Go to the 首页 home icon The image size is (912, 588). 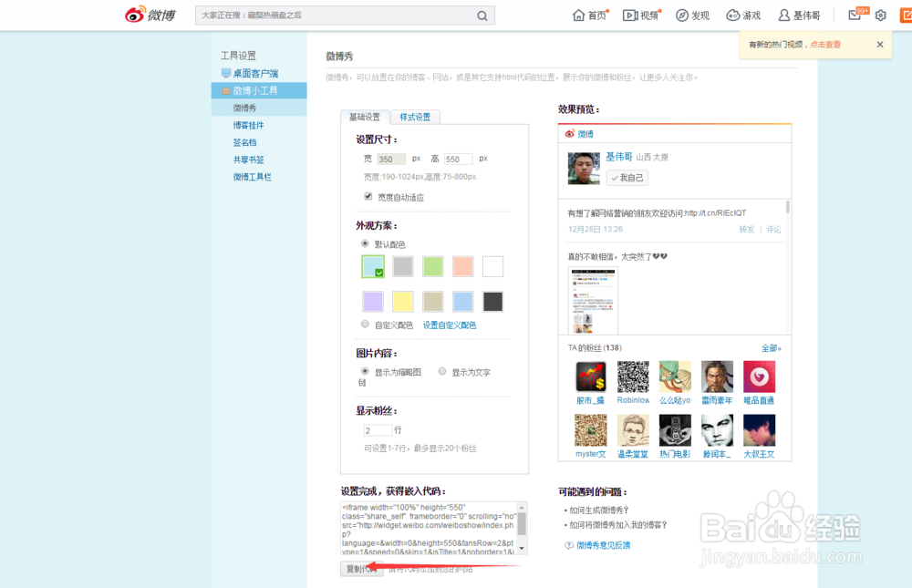click(x=589, y=15)
